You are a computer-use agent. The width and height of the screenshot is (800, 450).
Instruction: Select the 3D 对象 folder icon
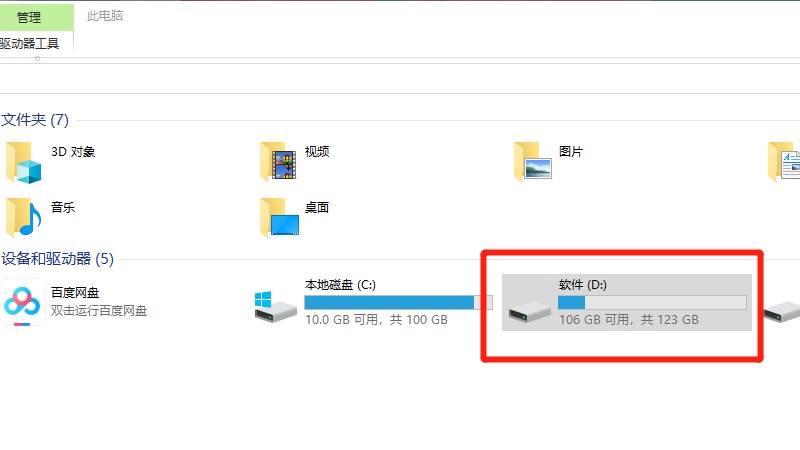tap(23, 163)
